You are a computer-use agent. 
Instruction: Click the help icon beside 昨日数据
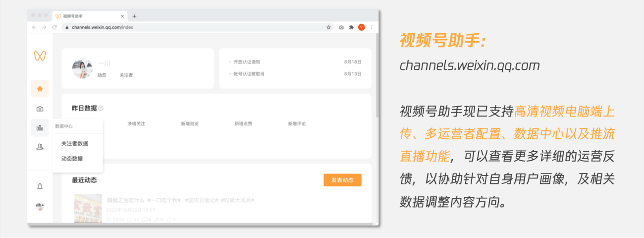click(x=101, y=108)
